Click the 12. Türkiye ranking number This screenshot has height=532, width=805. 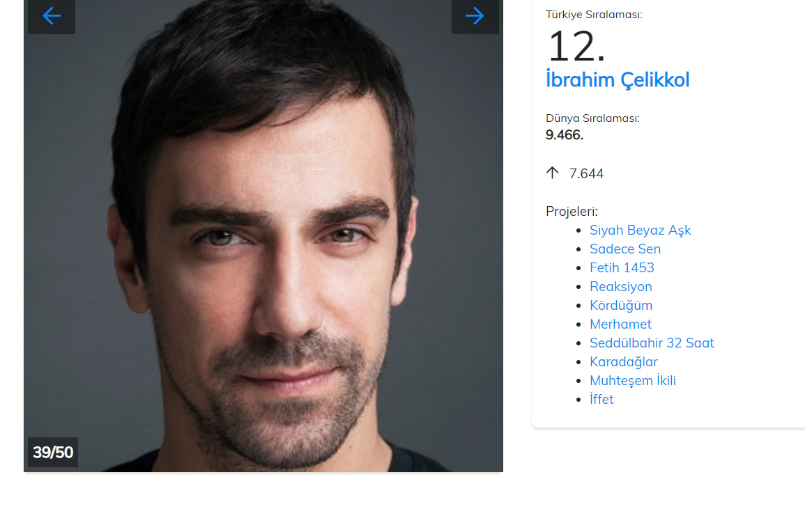pyautogui.click(x=576, y=46)
